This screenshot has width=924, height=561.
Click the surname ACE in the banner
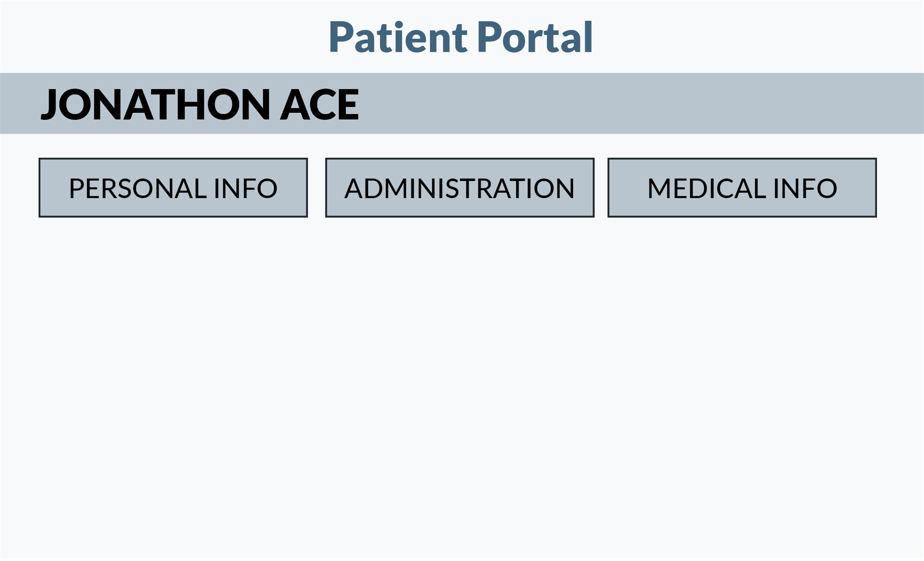coord(319,104)
